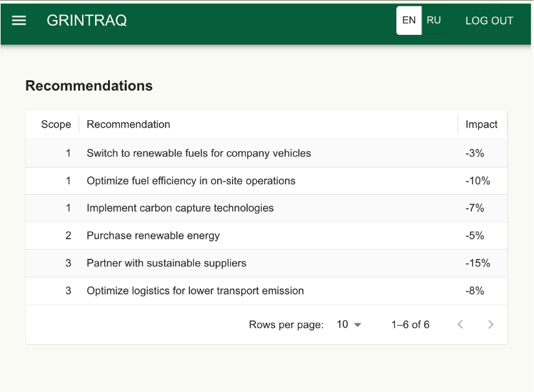Click the GRINTRAQ app title

point(87,21)
